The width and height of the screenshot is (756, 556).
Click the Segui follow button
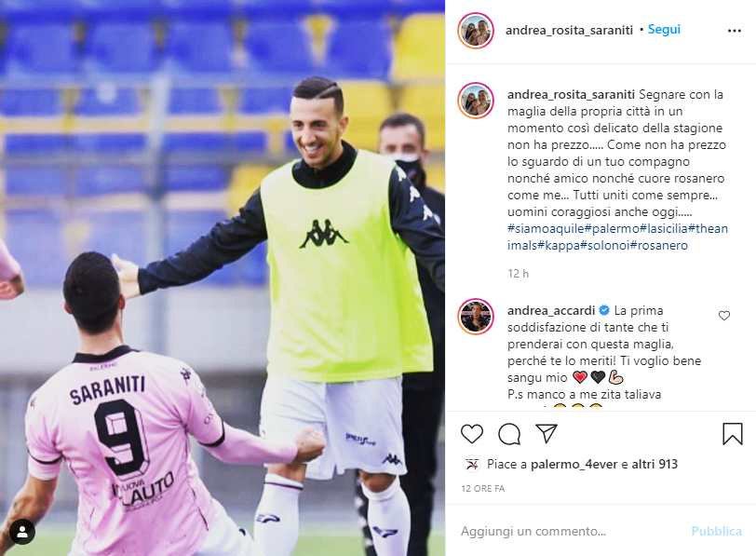(x=664, y=30)
